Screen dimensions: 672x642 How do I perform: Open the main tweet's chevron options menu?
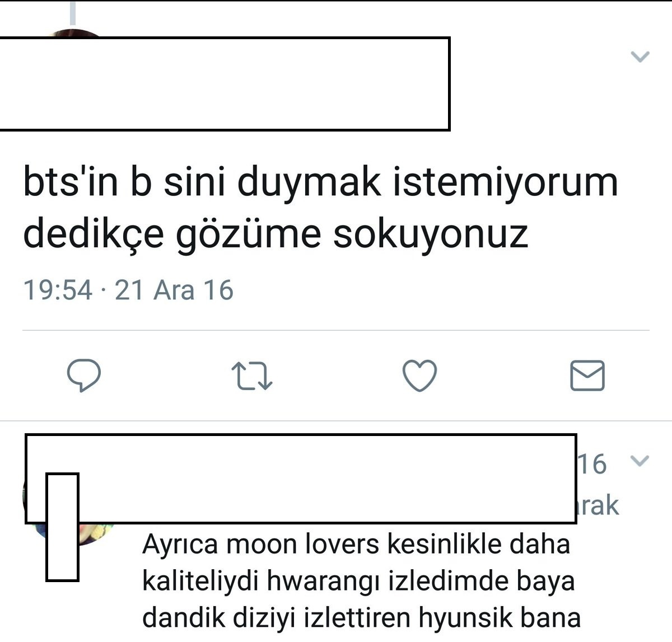point(640,57)
